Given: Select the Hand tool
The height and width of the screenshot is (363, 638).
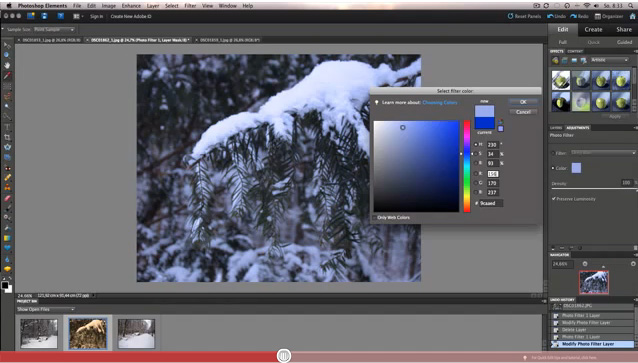Looking at the screenshot, I should coord(7,65).
